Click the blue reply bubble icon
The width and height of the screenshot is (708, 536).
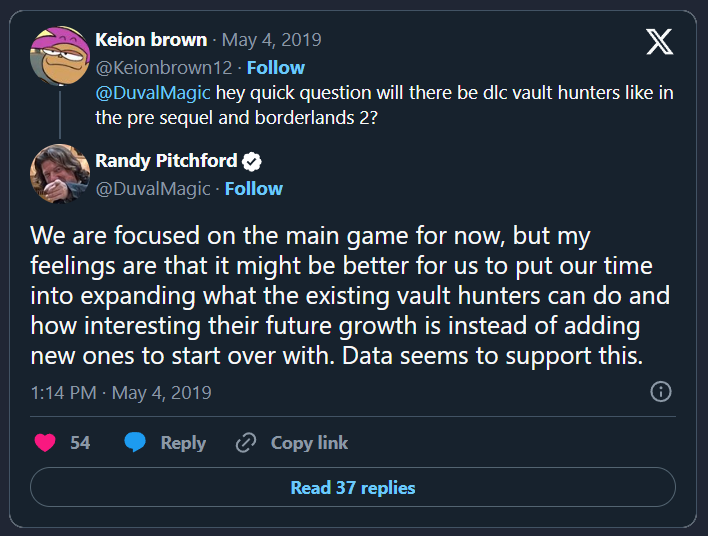(136, 443)
